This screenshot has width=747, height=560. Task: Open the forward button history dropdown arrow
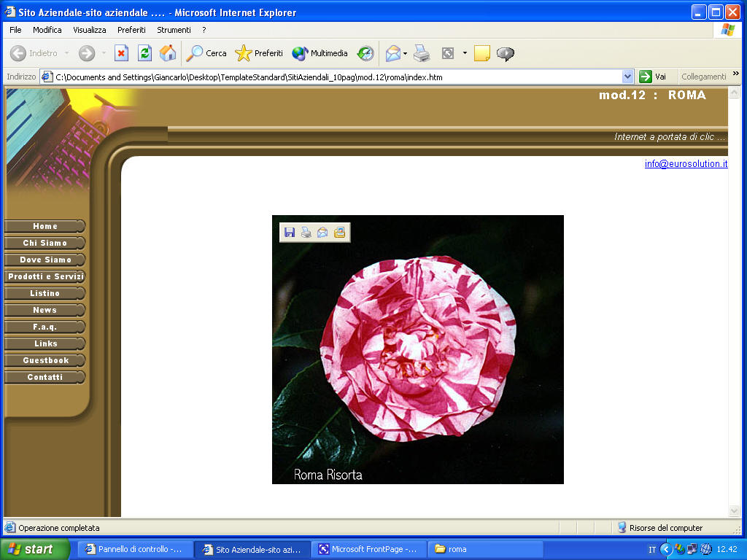pos(104,53)
